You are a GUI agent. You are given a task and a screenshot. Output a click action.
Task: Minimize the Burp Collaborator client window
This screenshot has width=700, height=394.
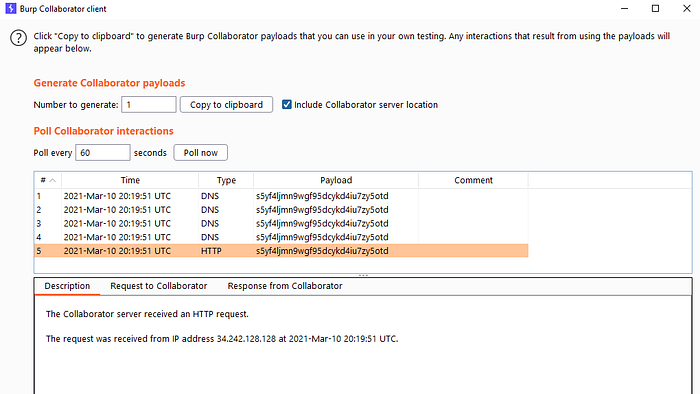pyautogui.click(x=625, y=8)
